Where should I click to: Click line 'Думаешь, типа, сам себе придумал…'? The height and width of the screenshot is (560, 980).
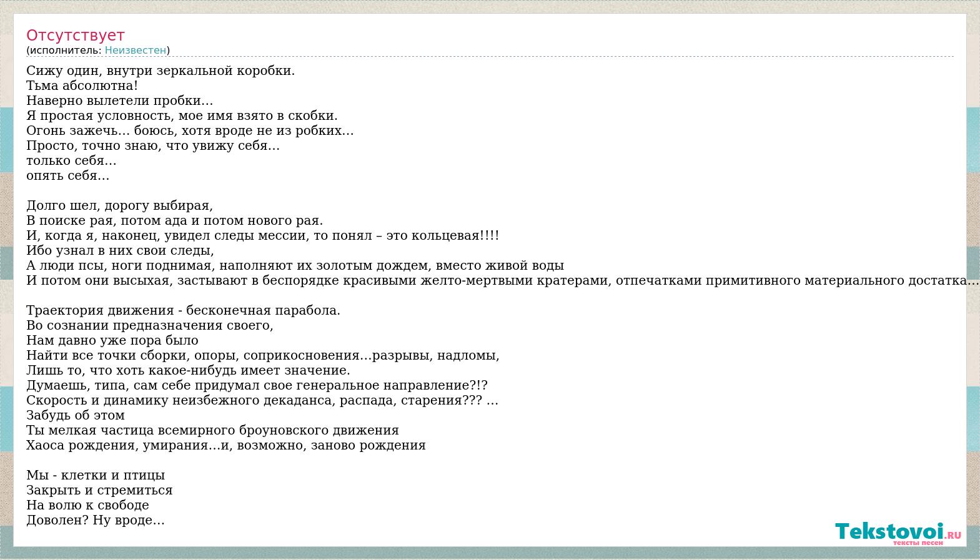point(257,385)
